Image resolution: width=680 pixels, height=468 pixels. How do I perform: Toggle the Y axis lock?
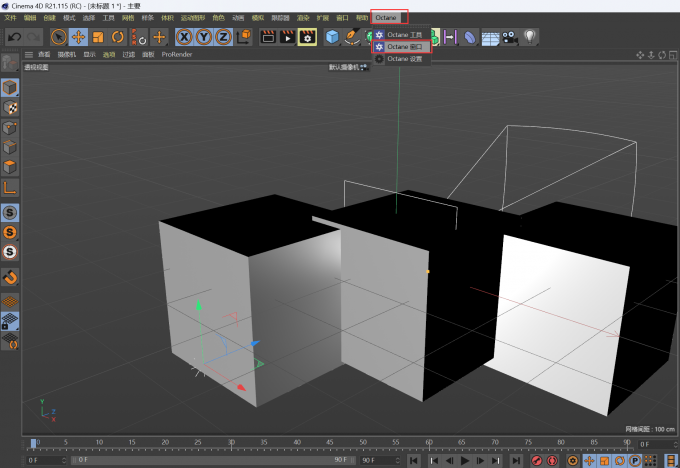tap(204, 37)
